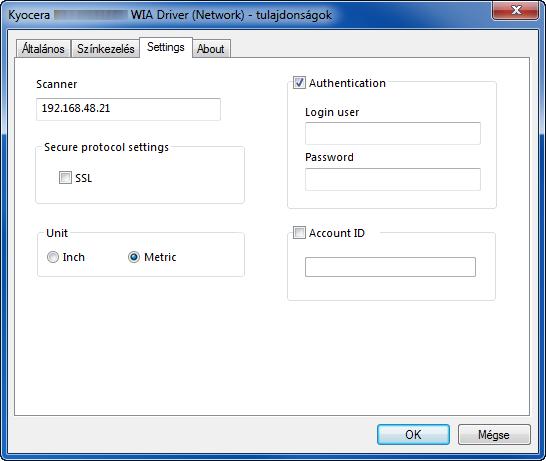The width and height of the screenshot is (546, 461).
Task: Click the Scanner IP address field
Action: 128,109
